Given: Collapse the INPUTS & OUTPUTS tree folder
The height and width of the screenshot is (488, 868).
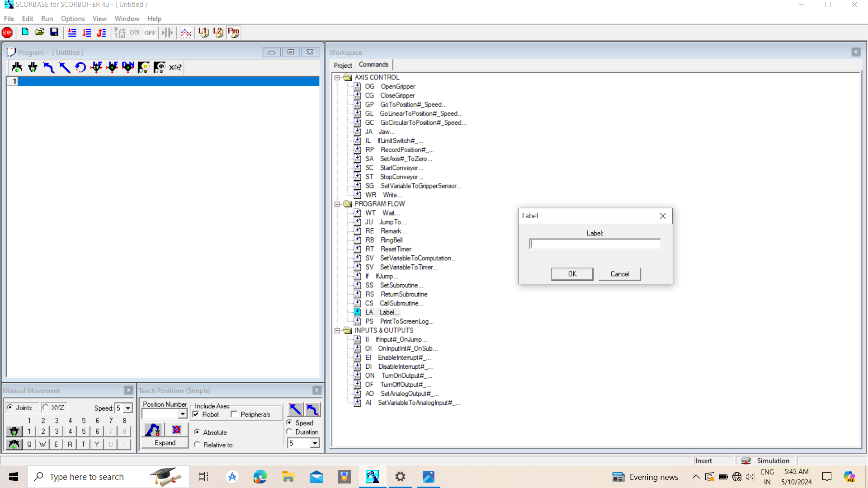Looking at the screenshot, I should (x=337, y=331).
